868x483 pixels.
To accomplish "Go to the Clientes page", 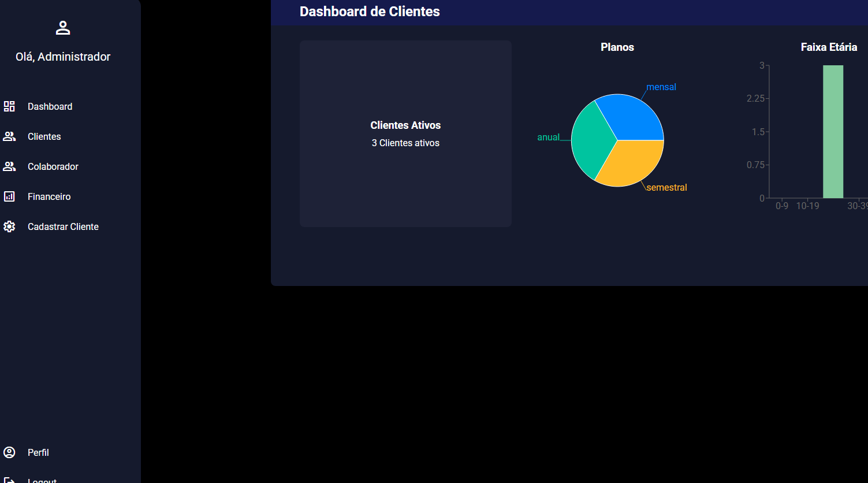I will point(44,136).
